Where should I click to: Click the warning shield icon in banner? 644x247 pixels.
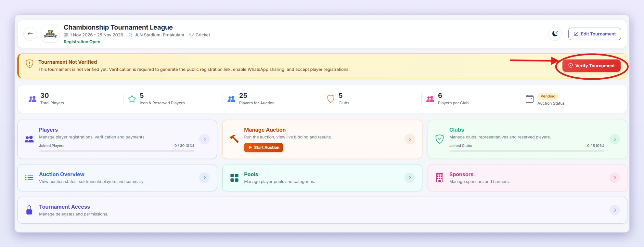click(x=30, y=63)
